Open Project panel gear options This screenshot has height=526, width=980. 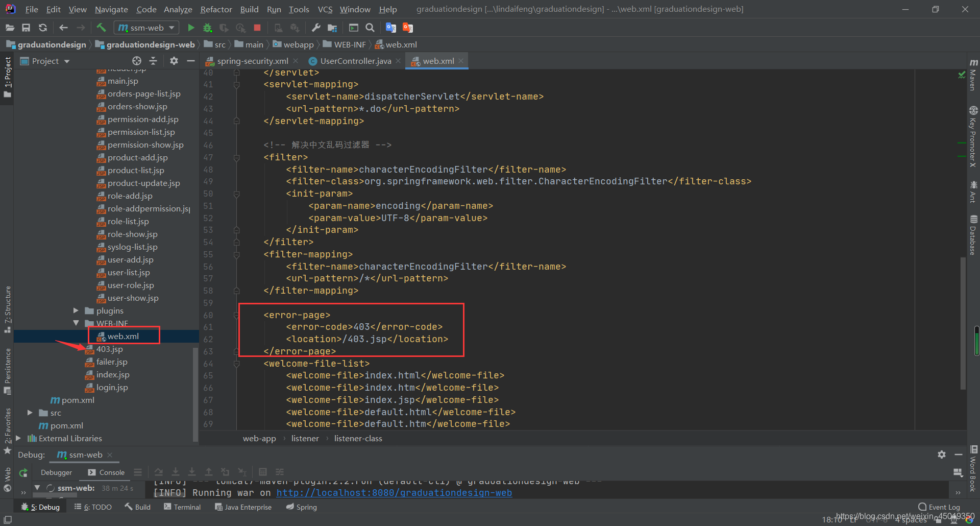click(174, 61)
